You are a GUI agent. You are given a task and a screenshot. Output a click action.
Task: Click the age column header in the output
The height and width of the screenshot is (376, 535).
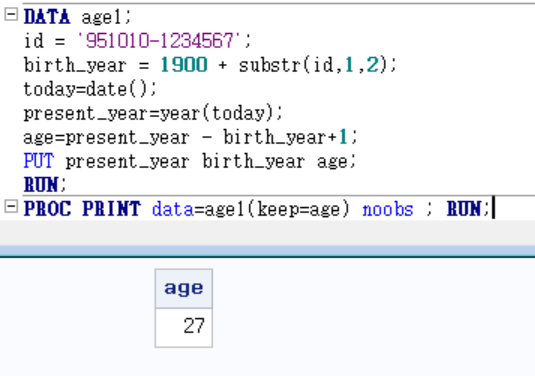(184, 289)
